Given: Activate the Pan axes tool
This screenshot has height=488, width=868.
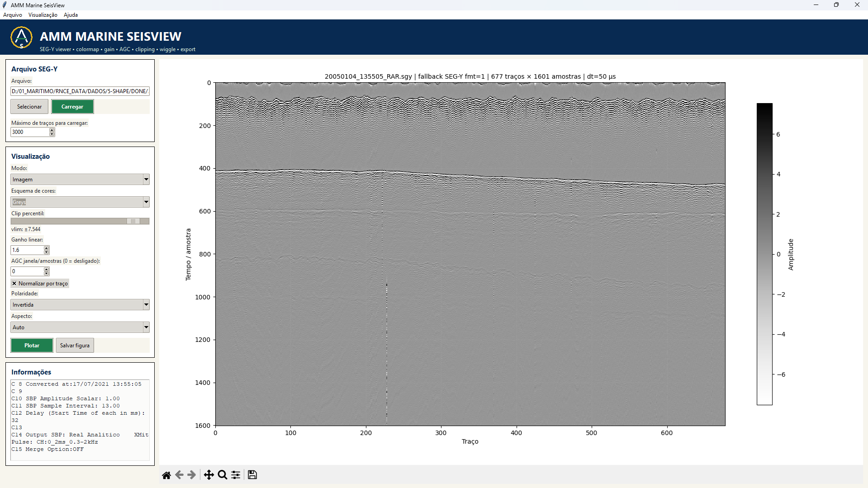Looking at the screenshot, I should tap(209, 475).
